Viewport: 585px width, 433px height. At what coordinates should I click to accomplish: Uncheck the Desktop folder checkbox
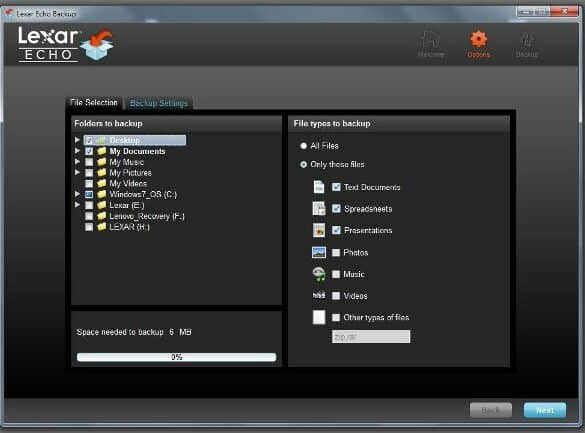click(x=89, y=140)
